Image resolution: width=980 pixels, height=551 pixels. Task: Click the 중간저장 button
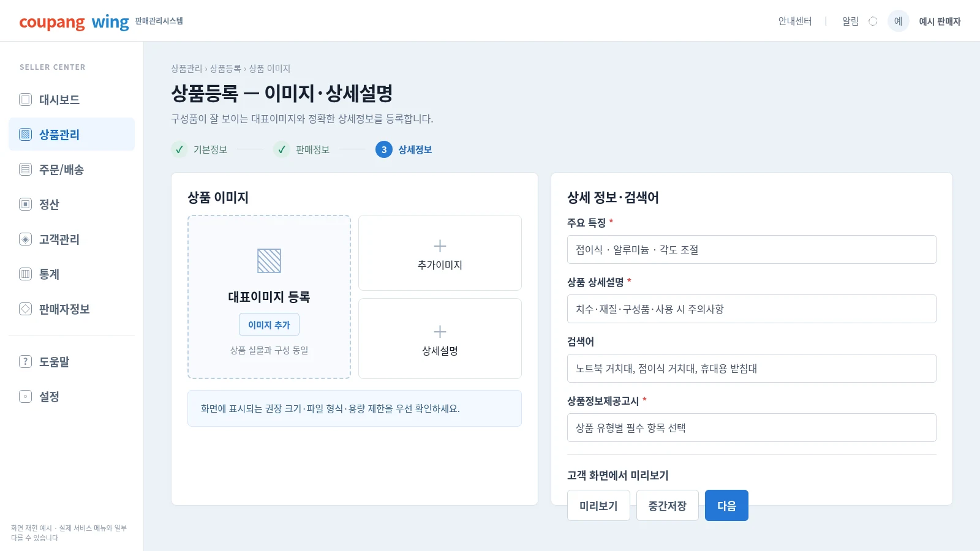(668, 506)
